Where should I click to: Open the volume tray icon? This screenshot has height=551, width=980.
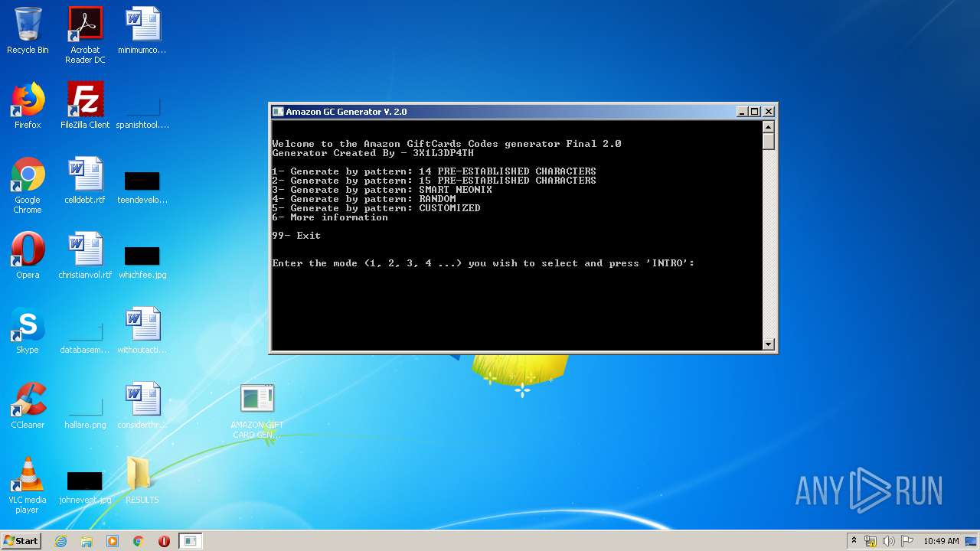[889, 541]
